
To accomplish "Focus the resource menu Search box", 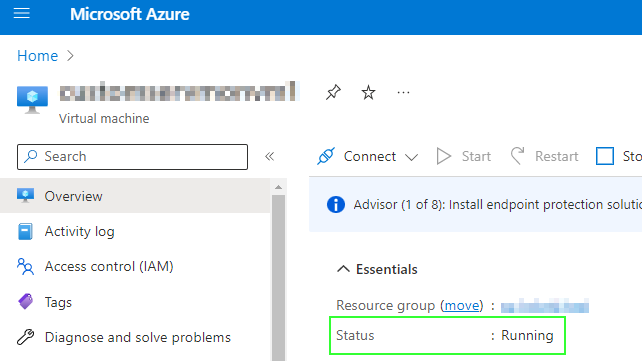I will (x=132, y=156).
